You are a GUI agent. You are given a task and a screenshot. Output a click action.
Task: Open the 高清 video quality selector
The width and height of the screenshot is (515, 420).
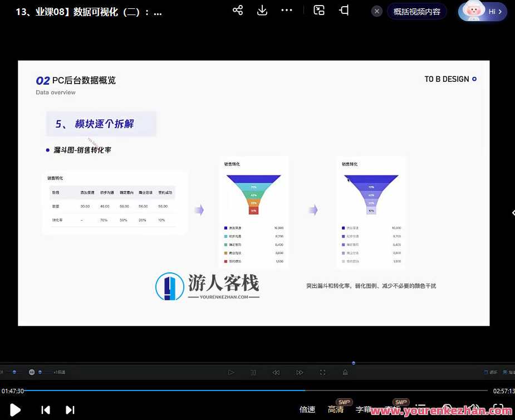point(336,409)
